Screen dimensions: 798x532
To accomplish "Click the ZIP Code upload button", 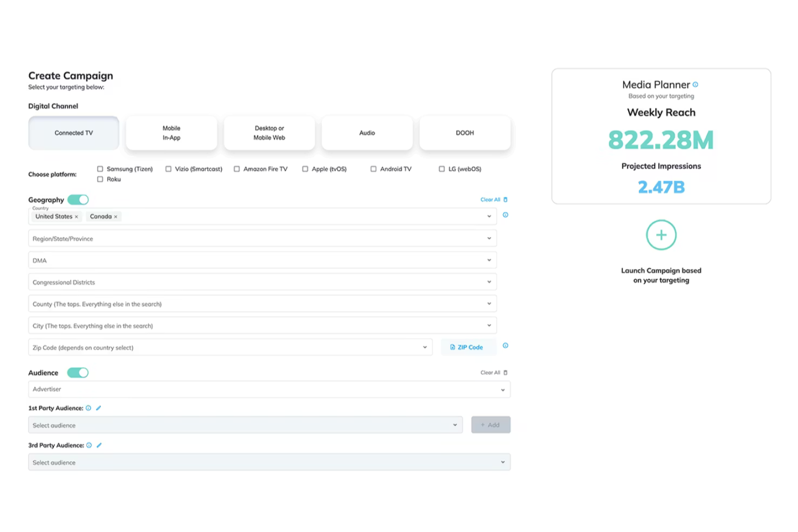I will coord(467,347).
